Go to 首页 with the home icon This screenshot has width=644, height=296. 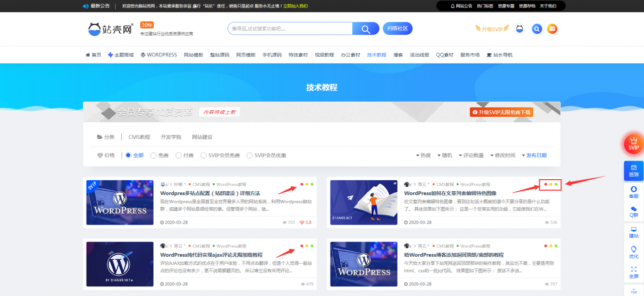(x=93, y=55)
